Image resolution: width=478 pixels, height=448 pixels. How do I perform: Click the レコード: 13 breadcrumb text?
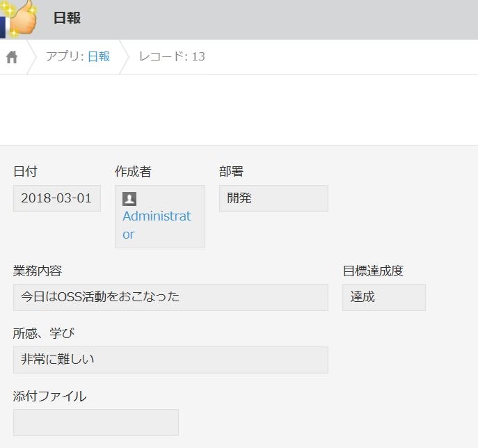tap(172, 56)
